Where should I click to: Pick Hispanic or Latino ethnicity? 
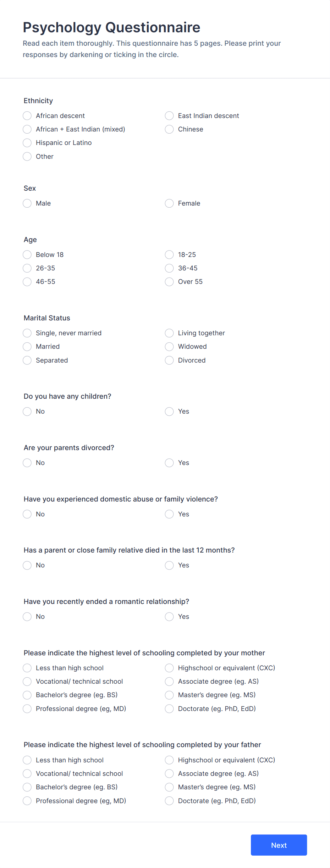click(x=27, y=143)
